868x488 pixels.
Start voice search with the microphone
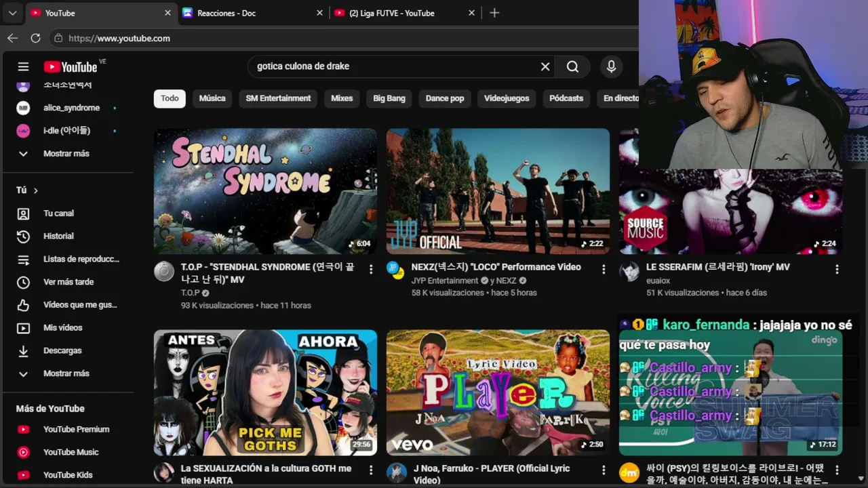pyautogui.click(x=611, y=66)
